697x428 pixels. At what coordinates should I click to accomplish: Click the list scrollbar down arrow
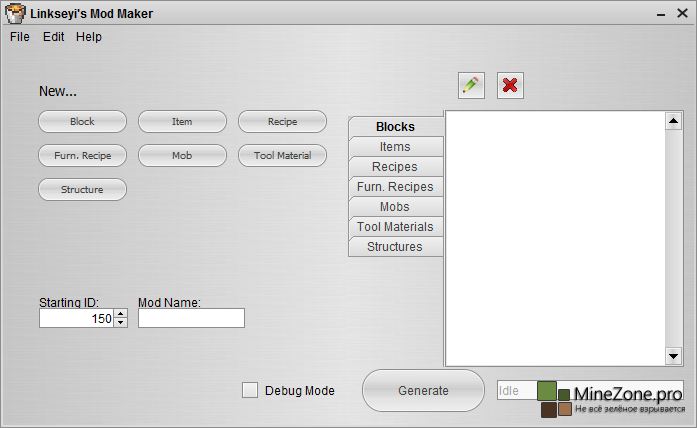click(x=673, y=356)
